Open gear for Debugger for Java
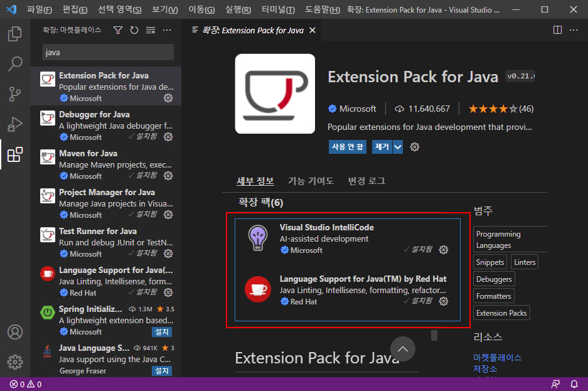This screenshot has height=391, width=588. point(168,137)
